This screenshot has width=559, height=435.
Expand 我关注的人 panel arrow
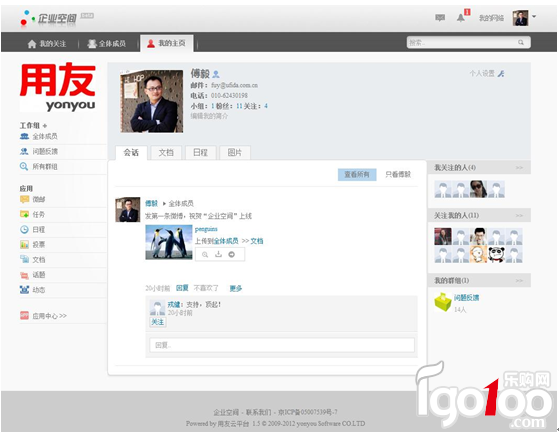click(x=519, y=168)
